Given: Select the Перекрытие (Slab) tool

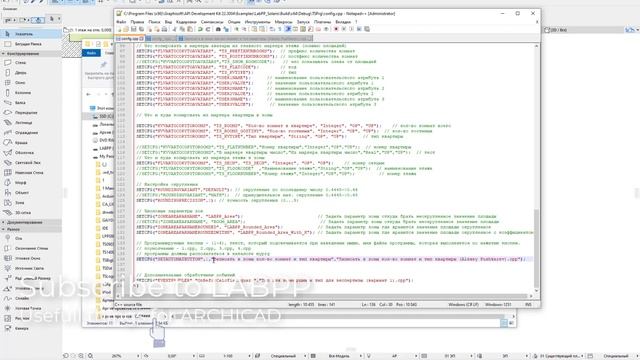Looking at the screenshot, I should pyautogui.click(x=31, y=113).
